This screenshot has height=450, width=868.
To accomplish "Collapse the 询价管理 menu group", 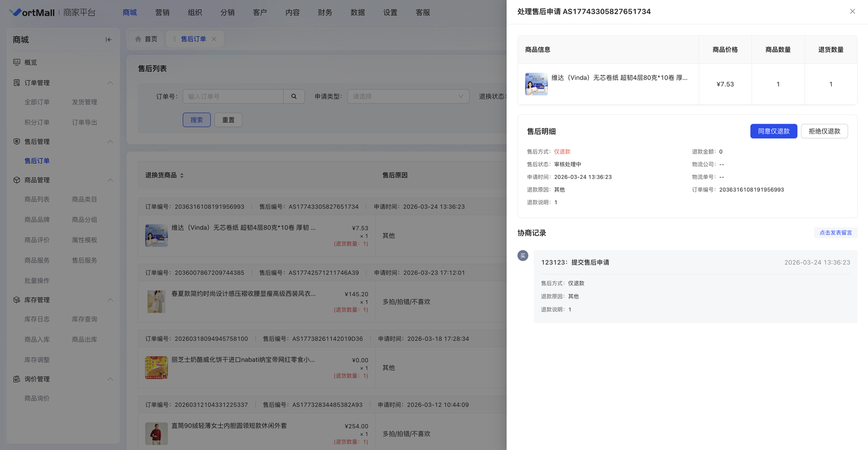I will click(x=110, y=379).
